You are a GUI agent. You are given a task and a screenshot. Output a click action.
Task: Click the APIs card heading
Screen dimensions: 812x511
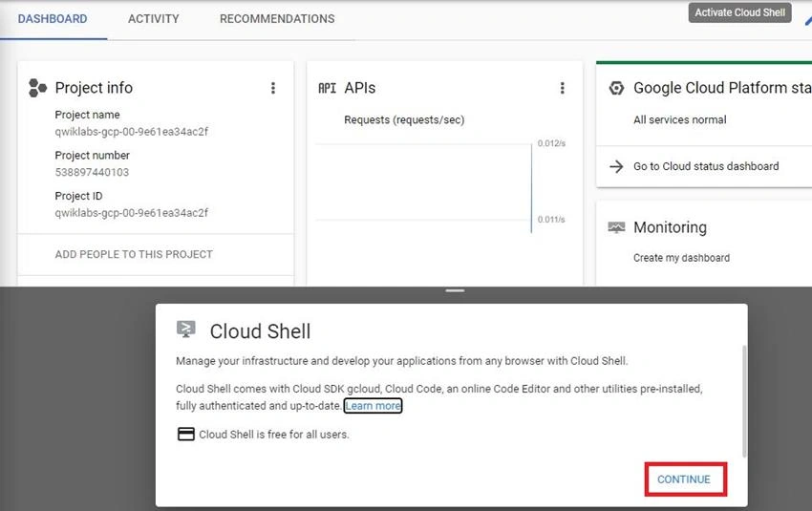pos(360,88)
